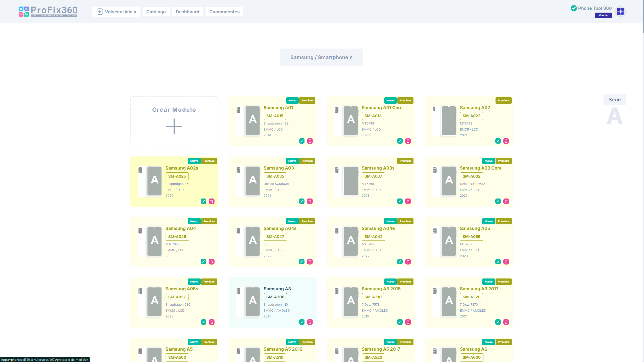
Task: Click the Samsung / Smartphone's breadcrumb
Action: click(x=321, y=57)
